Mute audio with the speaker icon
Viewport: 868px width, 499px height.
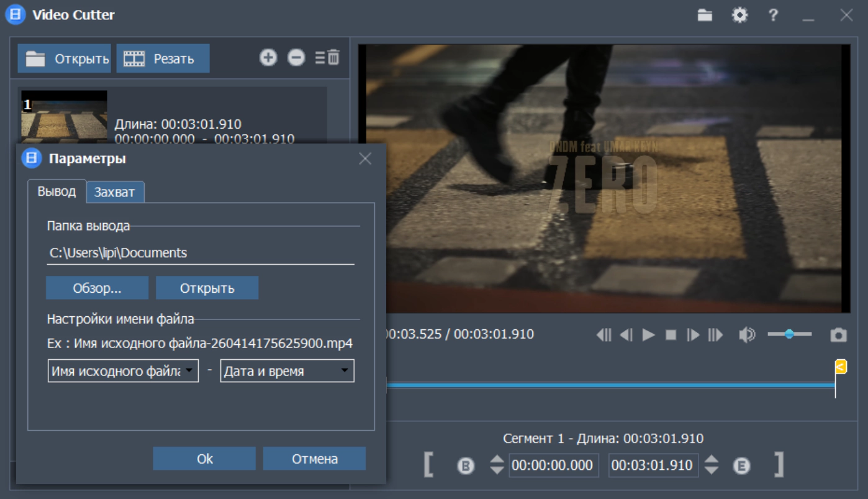pyautogui.click(x=746, y=335)
